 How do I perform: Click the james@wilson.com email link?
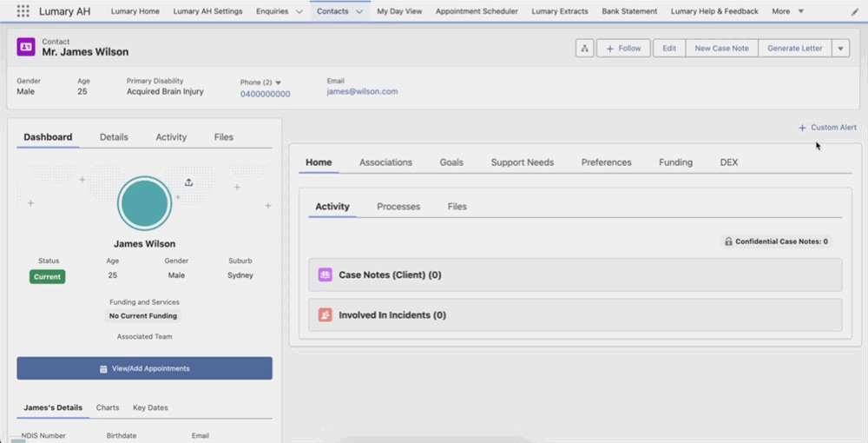pos(362,91)
